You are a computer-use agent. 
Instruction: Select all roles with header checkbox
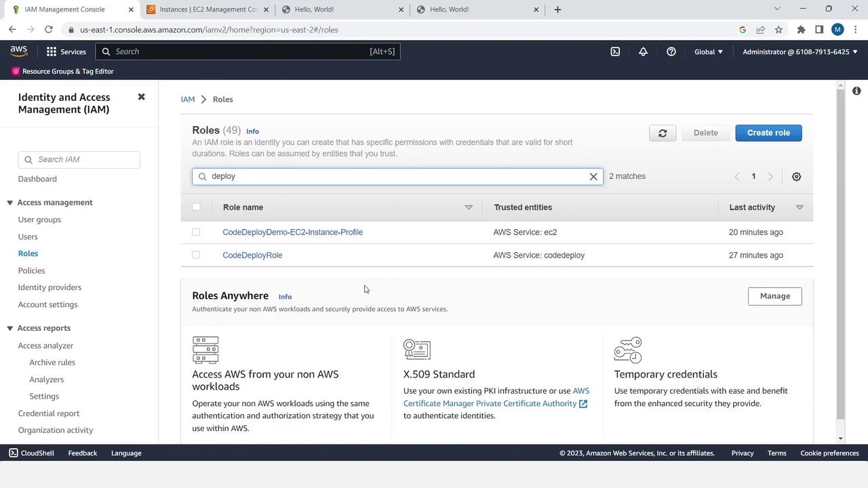(x=196, y=207)
